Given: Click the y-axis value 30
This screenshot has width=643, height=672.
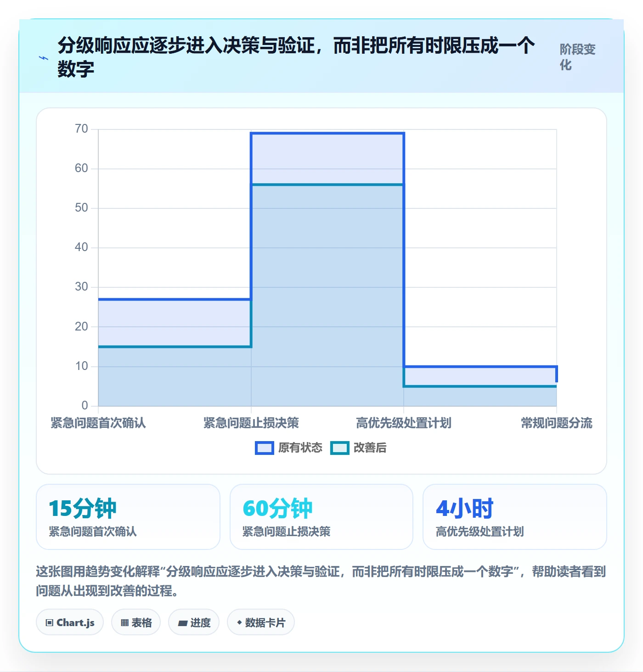Looking at the screenshot, I should (81, 287).
